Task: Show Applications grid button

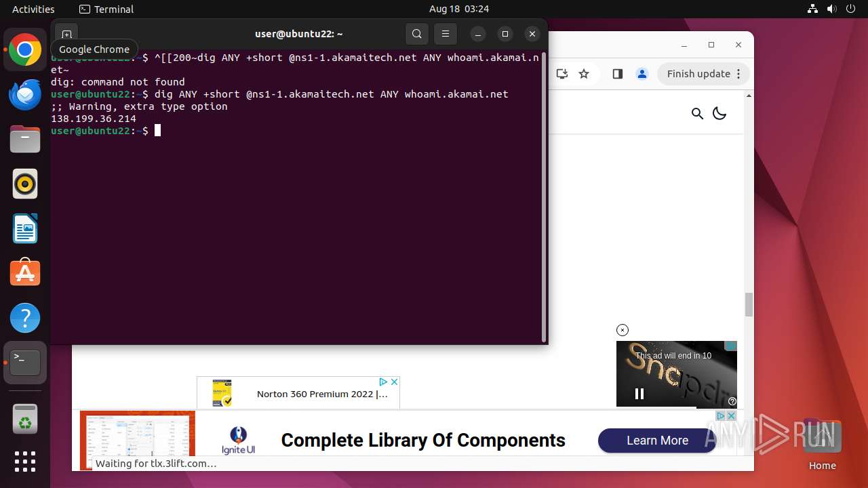Action: 25,462
